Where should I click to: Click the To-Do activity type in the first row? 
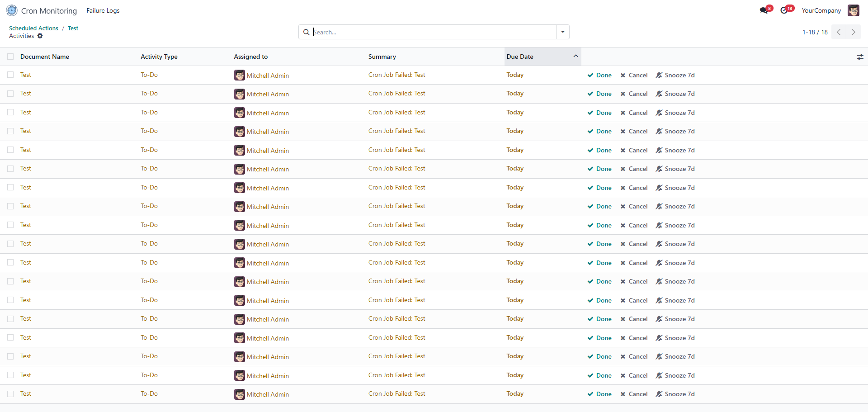149,75
